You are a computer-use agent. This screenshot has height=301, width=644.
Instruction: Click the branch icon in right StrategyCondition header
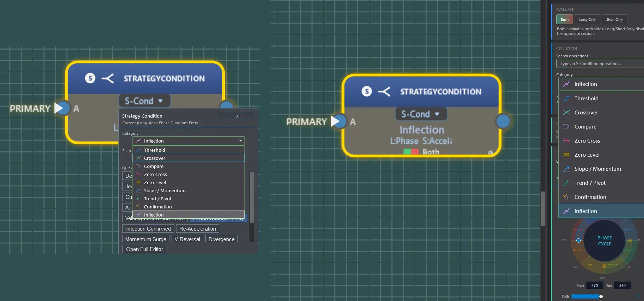tap(384, 92)
